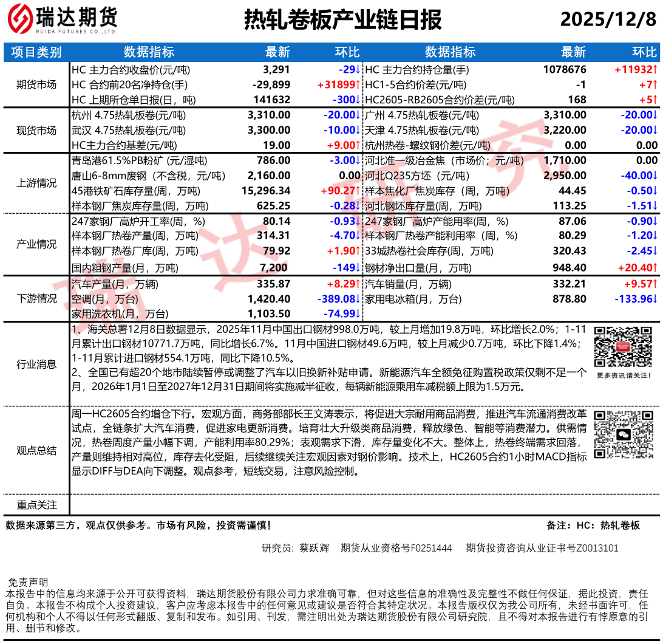Click the left 数据指标 column header
Screen dimensions: 663x644
coord(149,52)
